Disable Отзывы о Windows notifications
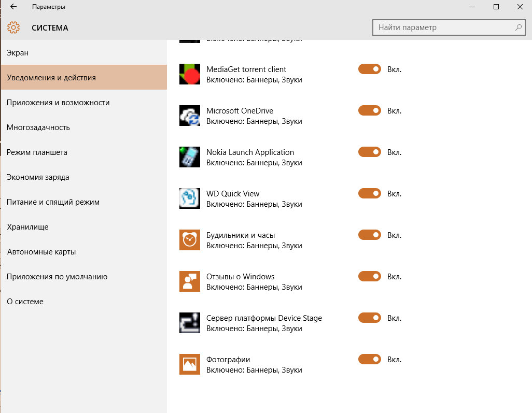The height and width of the screenshot is (413, 532). [370, 276]
